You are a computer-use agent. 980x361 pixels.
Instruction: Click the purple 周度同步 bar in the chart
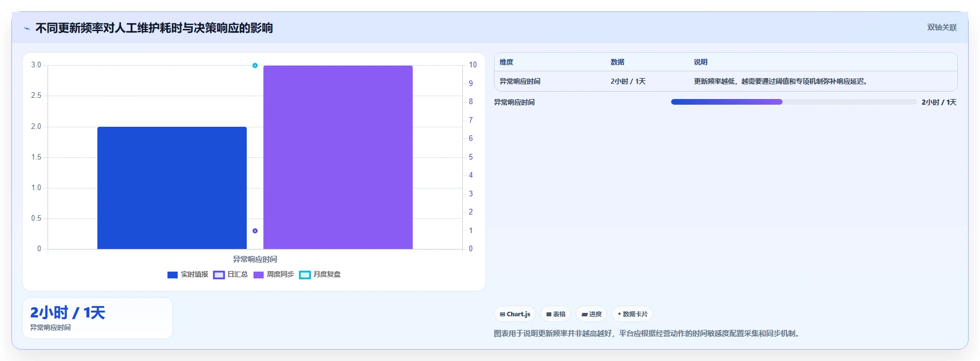pyautogui.click(x=338, y=157)
